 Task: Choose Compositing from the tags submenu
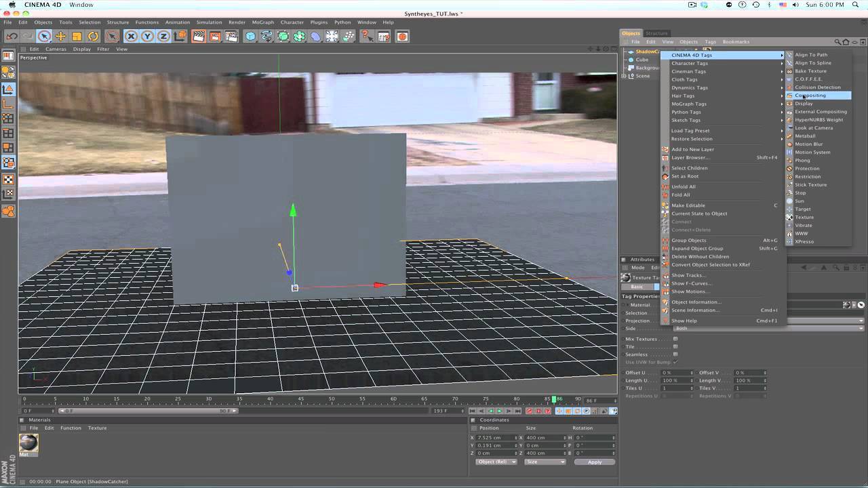(x=811, y=96)
